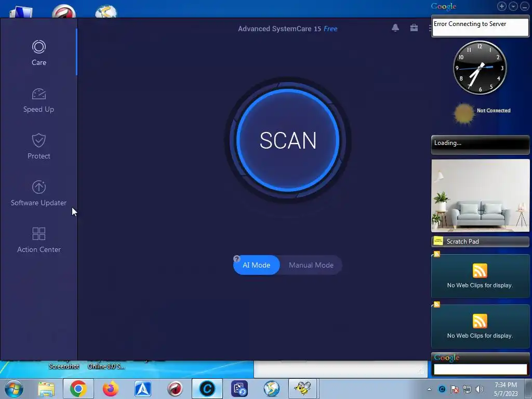Open the Protect section

pyautogui.click(x=38, y=147)
